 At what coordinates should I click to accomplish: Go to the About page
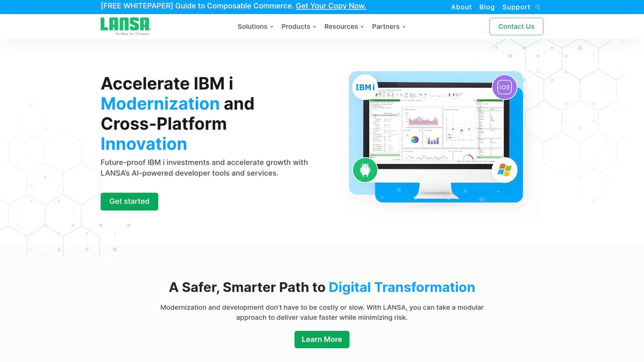461,7
